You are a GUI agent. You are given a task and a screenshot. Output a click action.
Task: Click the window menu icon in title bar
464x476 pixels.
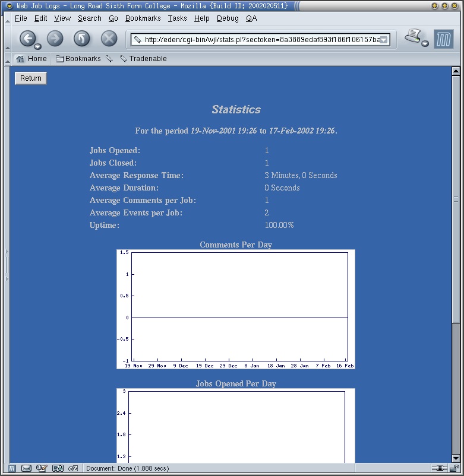10,5
